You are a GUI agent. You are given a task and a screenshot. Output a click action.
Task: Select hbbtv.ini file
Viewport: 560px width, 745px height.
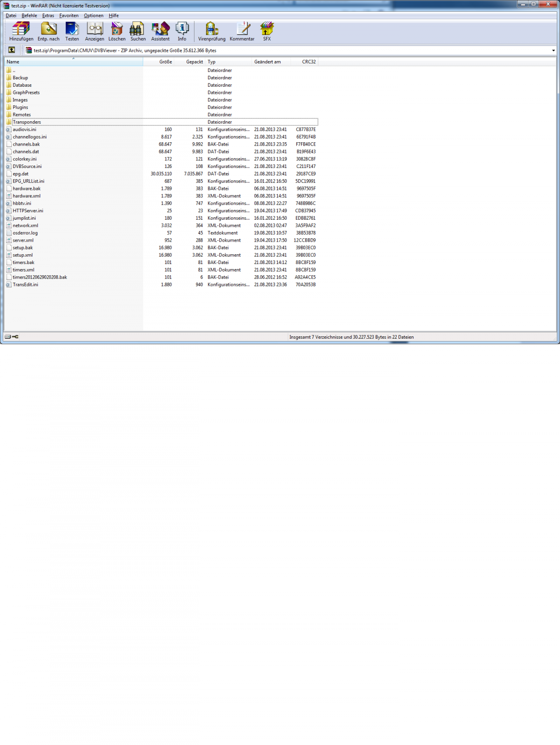click(161, 203)
